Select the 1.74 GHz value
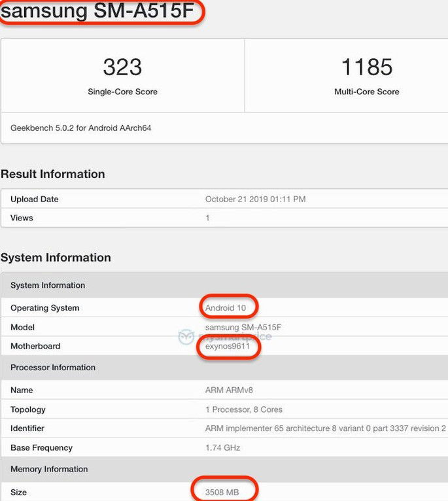Image resolution: width=448 pixels, height=501 pixels. tap(222, 447)
